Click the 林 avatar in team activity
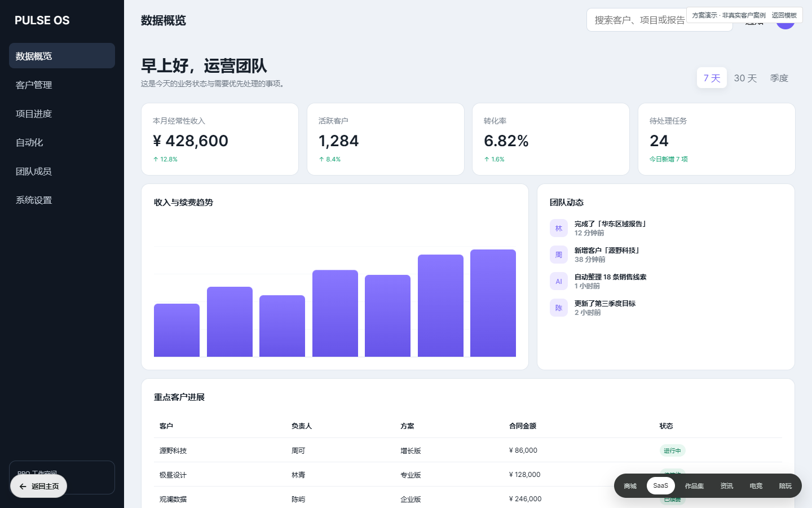Screen dimensions: 812x508 point(559,228)
